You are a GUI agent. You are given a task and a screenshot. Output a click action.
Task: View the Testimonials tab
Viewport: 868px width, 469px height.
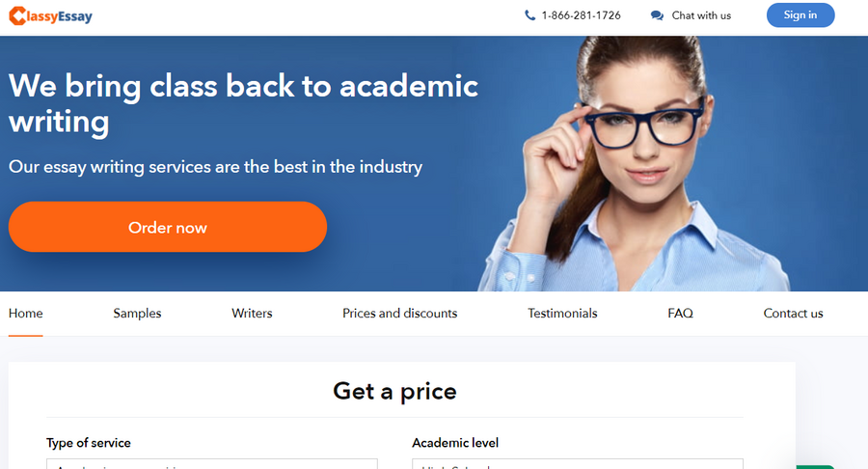pos(562,314)
